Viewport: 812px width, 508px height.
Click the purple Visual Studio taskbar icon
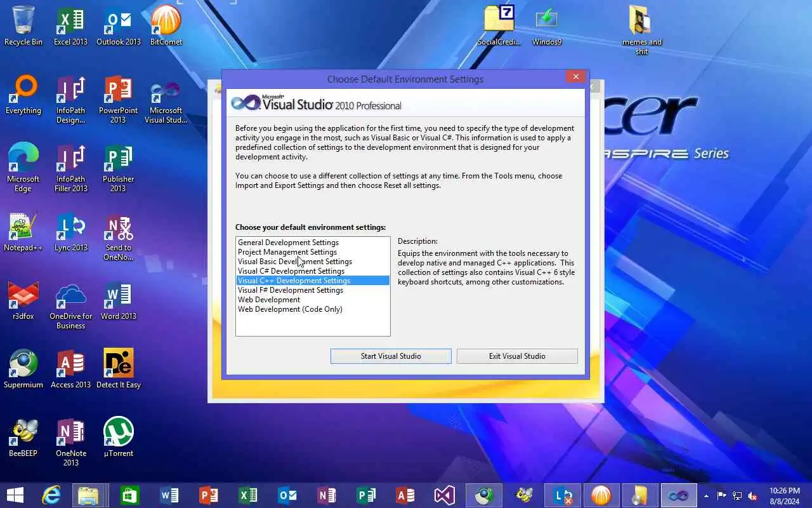click(x=444, y=495)
